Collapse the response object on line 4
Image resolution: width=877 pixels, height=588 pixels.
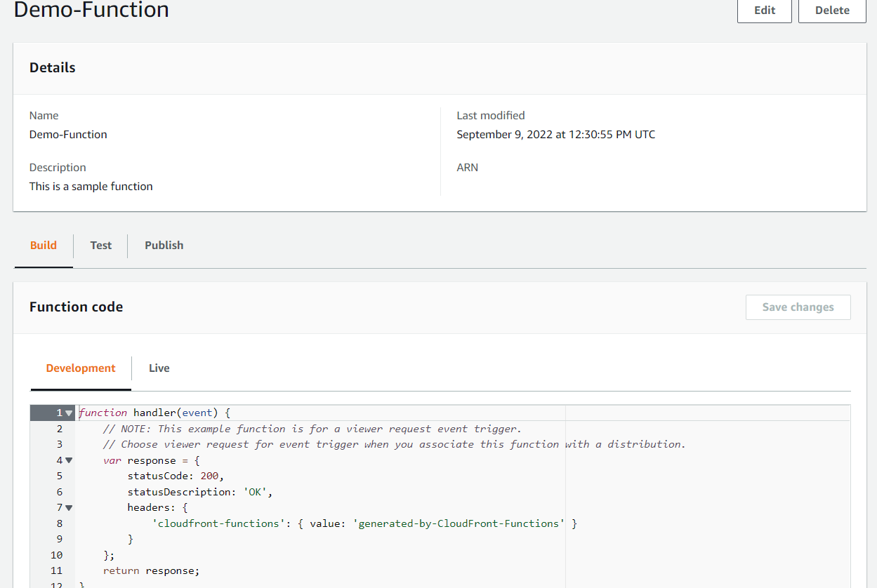coord(69,460)
